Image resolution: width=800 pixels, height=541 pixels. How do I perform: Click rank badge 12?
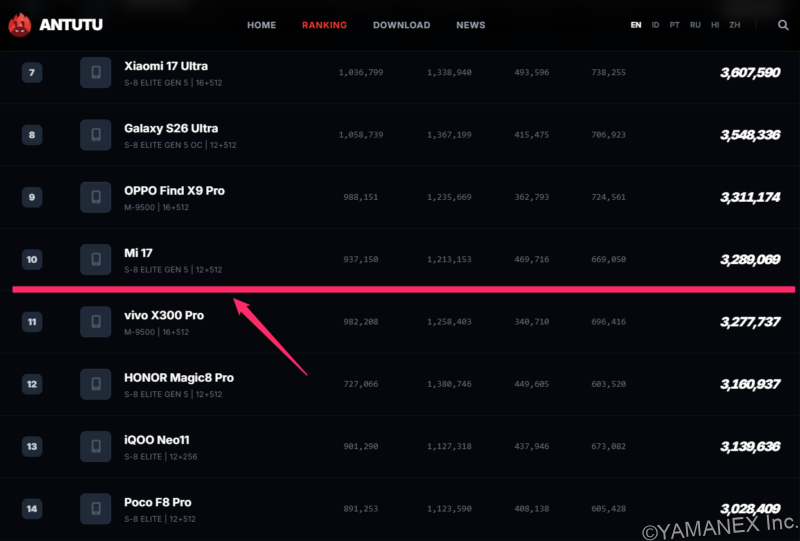point(32,384)
